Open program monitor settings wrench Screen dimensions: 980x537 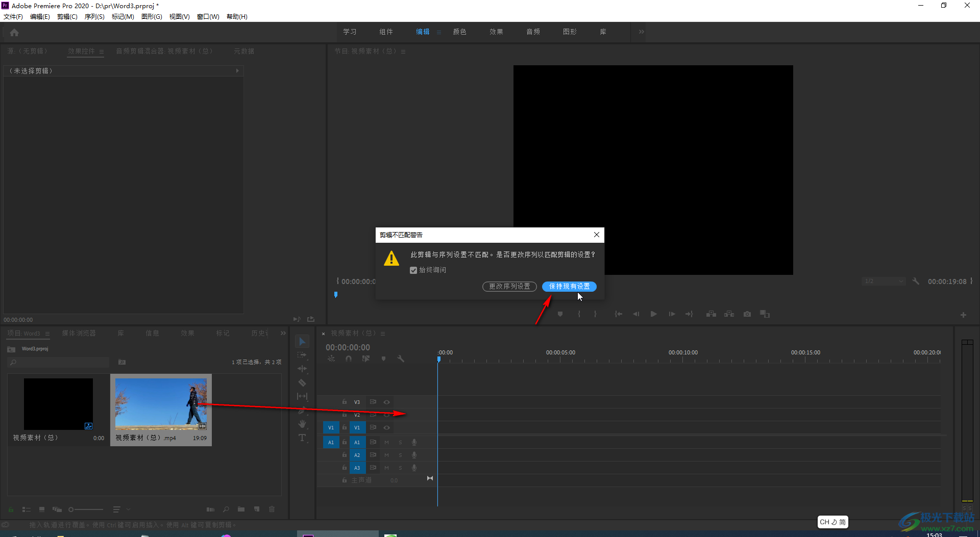(x=916, y=281)
